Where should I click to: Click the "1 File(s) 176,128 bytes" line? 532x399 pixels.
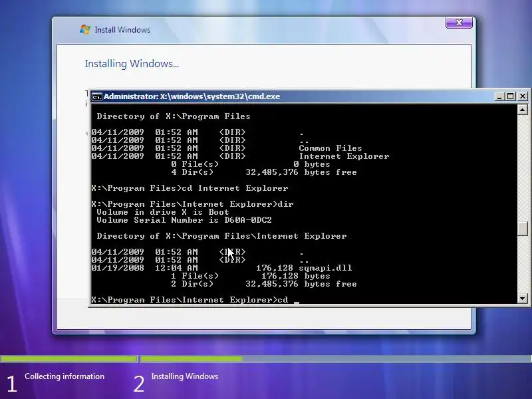(251, 276)
